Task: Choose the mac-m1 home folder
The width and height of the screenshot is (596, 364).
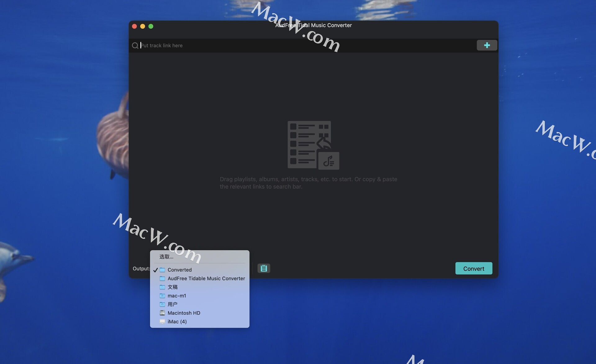Action: click(x=177, y=296)
